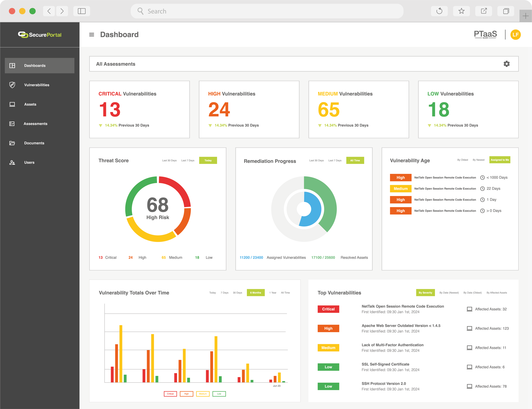
Task: Open the Documents folder icon
Action: [x=12, y=143]
